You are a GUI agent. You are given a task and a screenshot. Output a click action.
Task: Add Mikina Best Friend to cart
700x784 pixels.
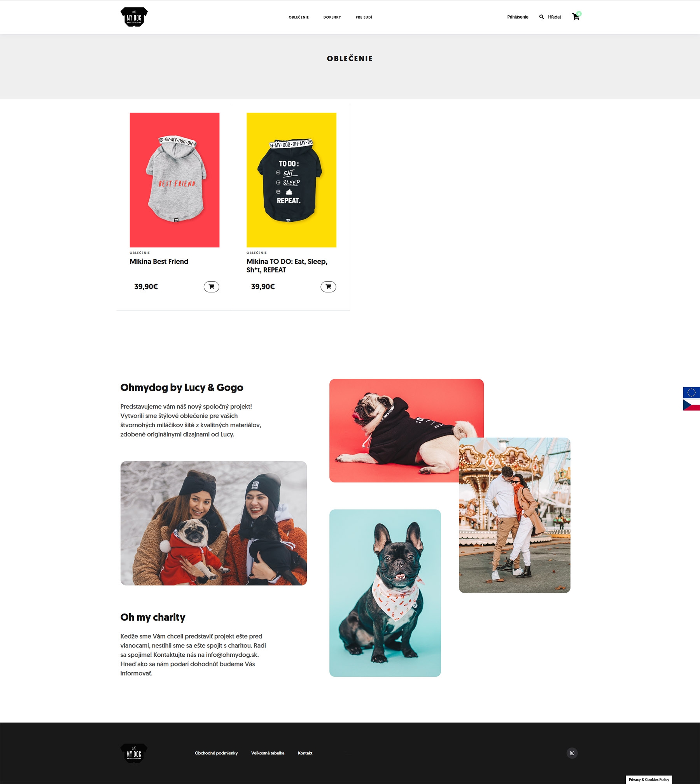[211, 287]
